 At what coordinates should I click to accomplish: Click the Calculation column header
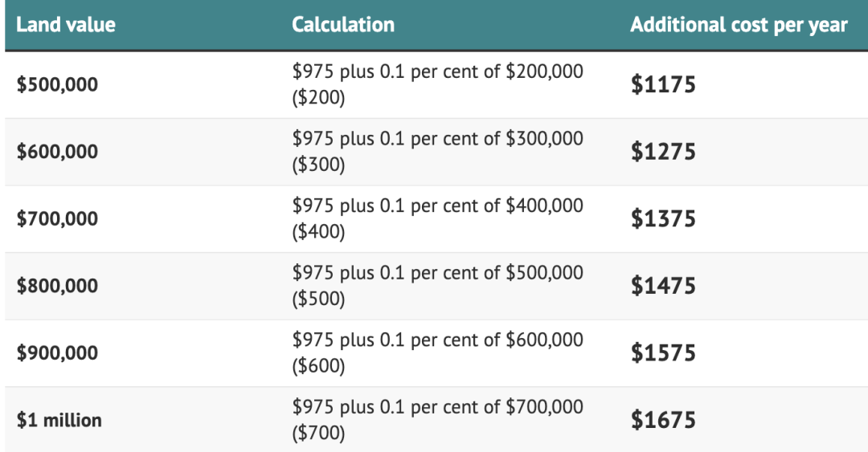tap(343, 25)
